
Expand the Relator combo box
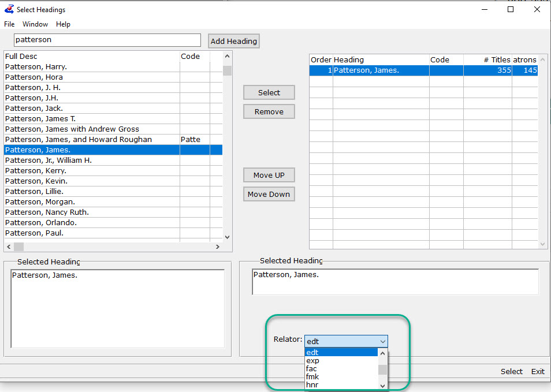tap(382, 341)
